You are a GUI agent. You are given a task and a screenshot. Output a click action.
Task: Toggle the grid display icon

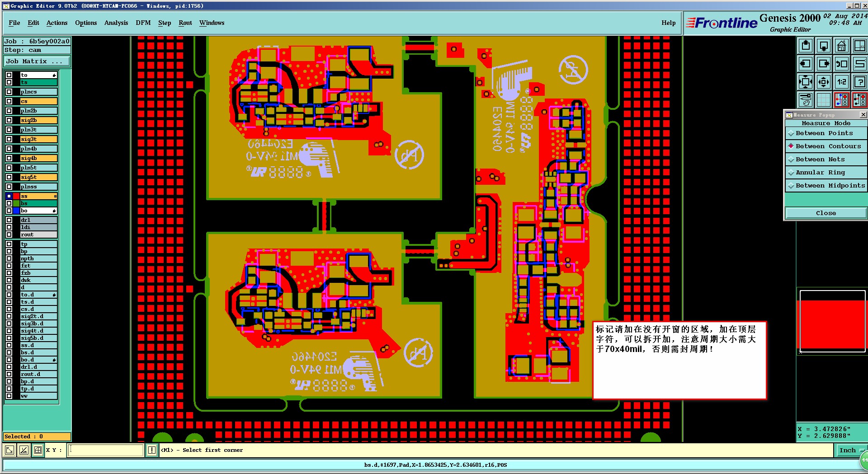[x=824, y=100]
